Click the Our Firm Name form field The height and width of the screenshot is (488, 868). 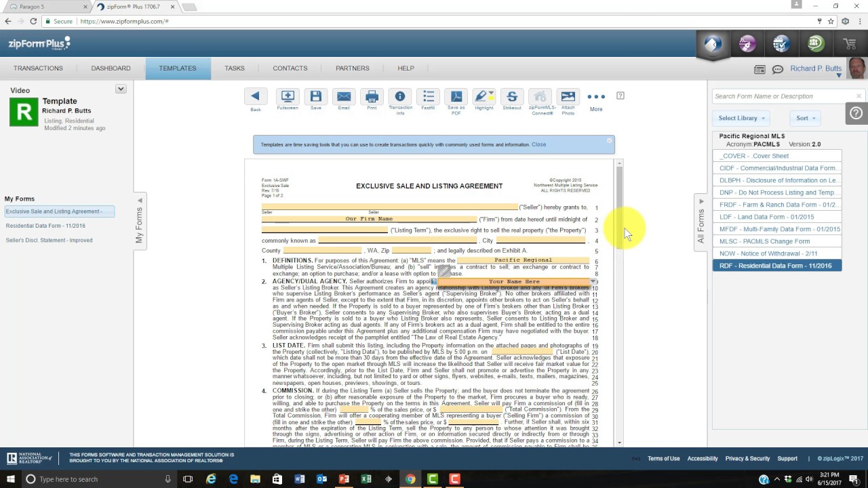click(x=369, y=219)
